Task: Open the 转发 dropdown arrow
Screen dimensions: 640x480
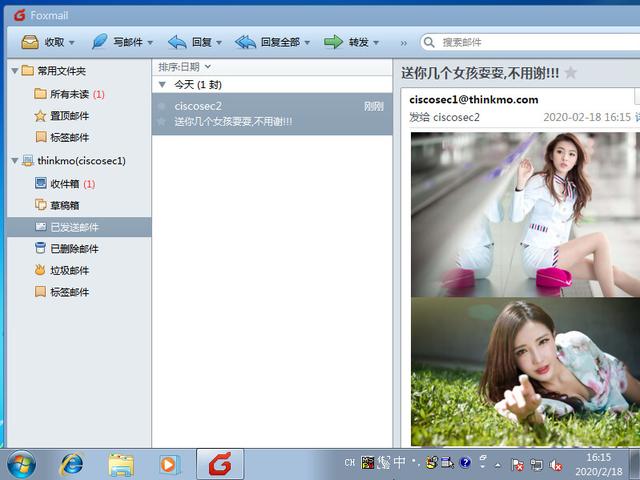Action: (376, 43)
